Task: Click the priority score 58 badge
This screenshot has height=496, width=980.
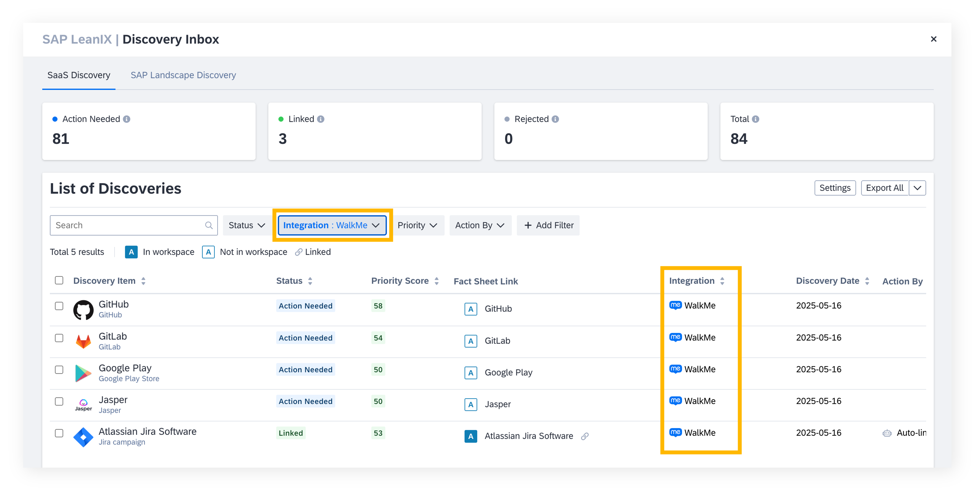Action: click(378, 306)
